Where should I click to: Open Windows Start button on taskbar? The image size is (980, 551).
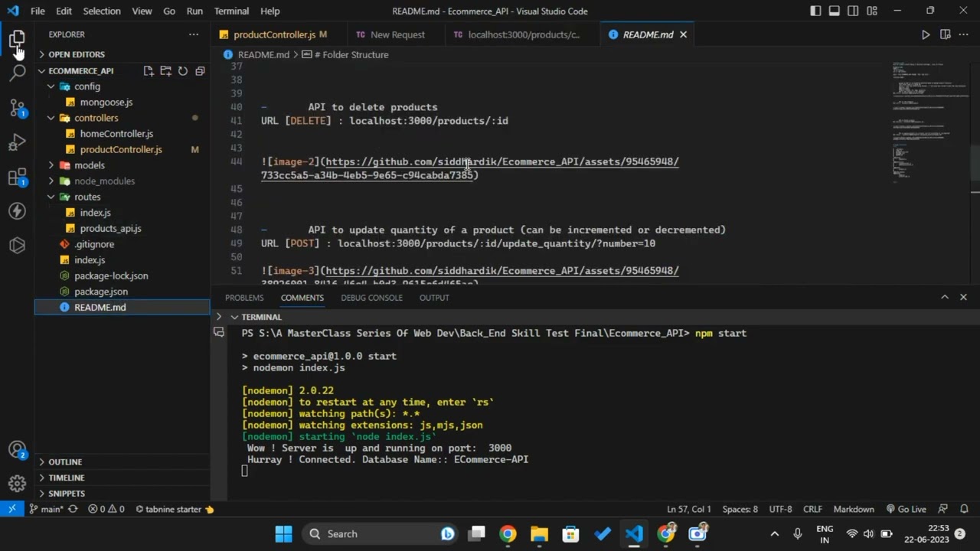(283, 533)
